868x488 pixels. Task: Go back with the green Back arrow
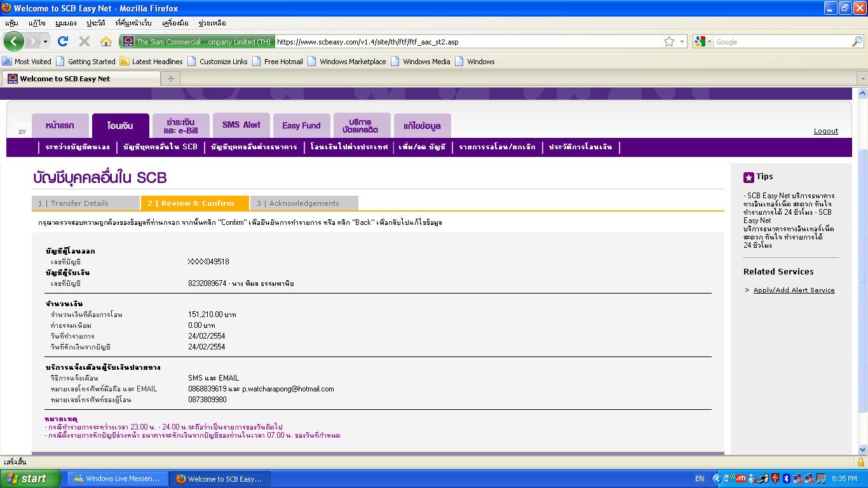(x=13, y=42)
